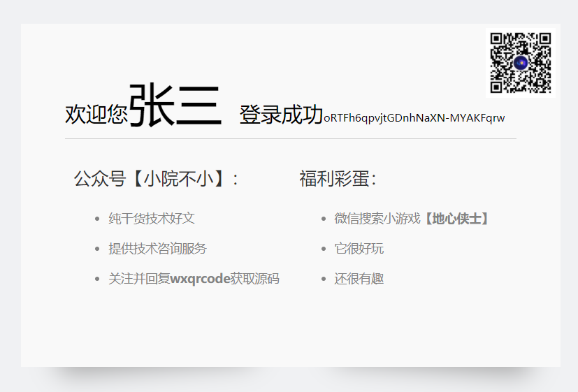Select the large username 张三

(x=175, y=106)
